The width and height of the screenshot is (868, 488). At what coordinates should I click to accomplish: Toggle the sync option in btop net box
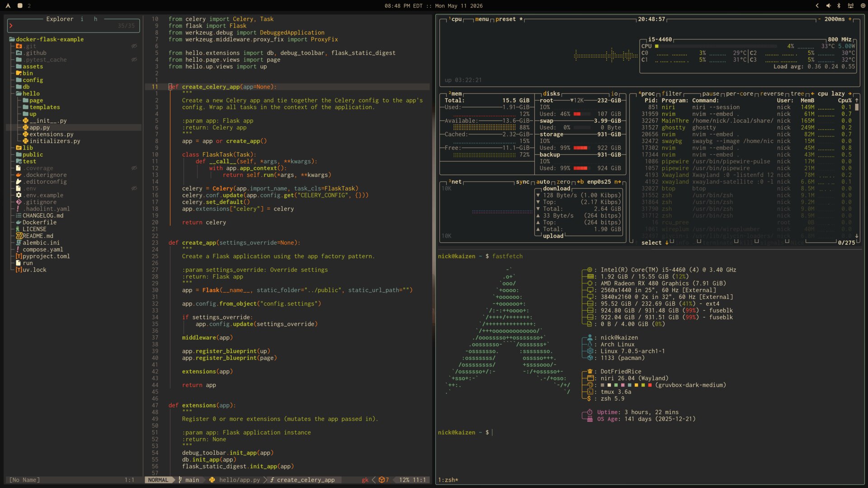coord(523,182)
